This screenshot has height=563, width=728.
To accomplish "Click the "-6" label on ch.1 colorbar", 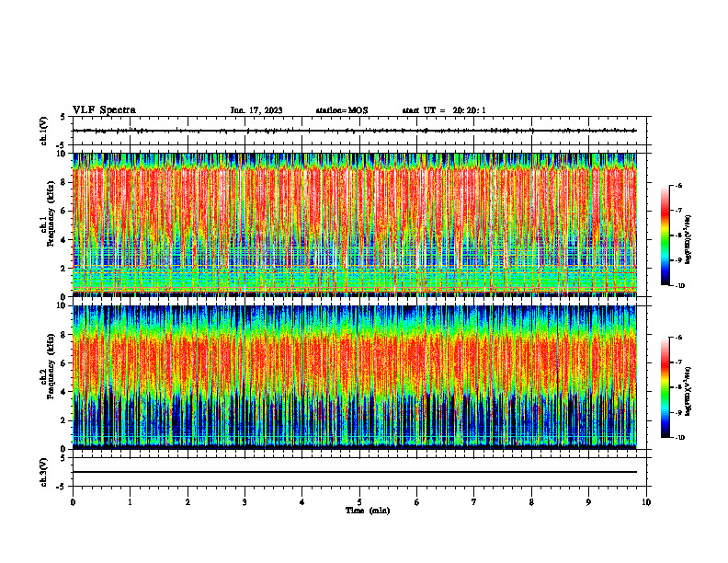I will tap(678, 186).
